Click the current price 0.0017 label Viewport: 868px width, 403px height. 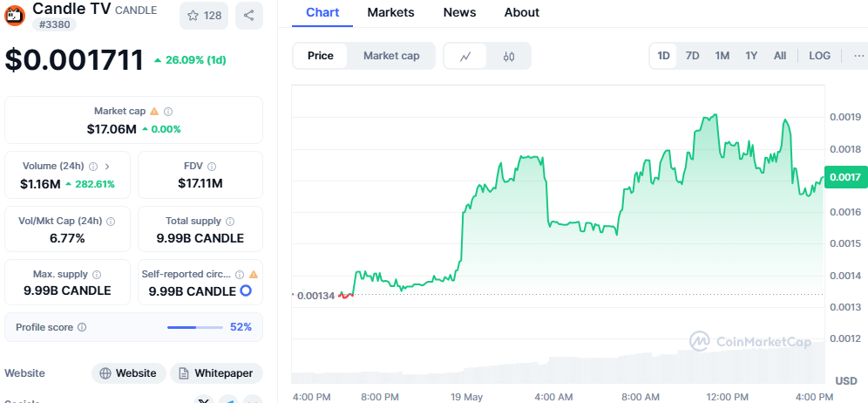click(845, 177)
